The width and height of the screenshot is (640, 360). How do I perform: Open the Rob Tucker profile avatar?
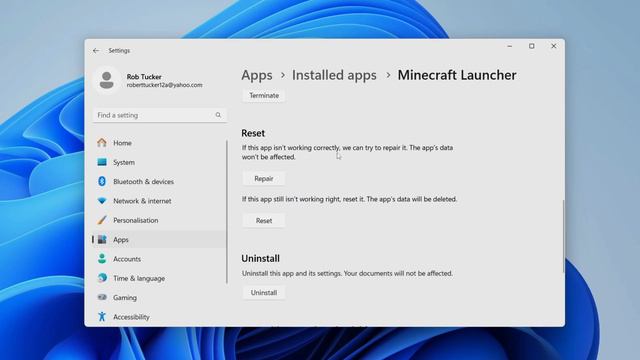[107, 80]
